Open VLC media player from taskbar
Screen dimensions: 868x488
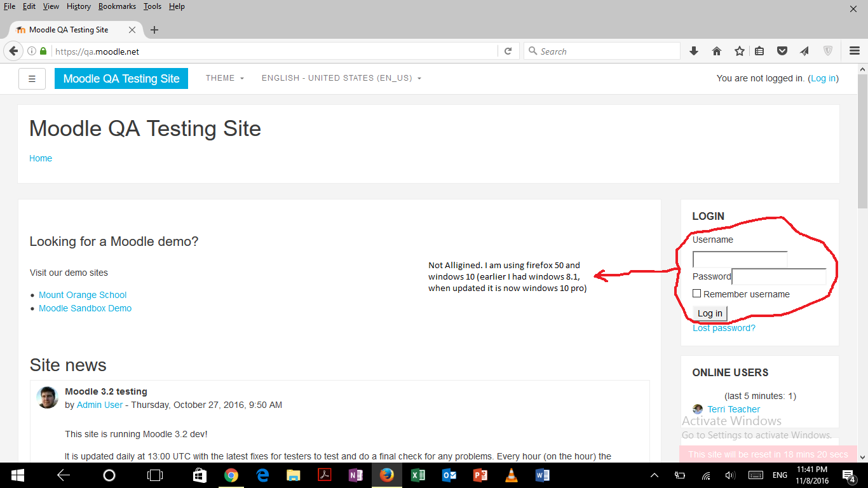pyautogui.click(x=511, y=475)
